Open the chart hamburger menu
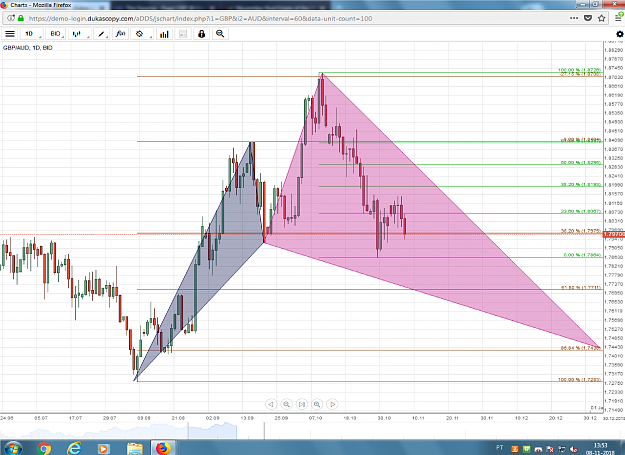Image resolution: width=625 pixels, height=455 pixels. coord(10,34)
